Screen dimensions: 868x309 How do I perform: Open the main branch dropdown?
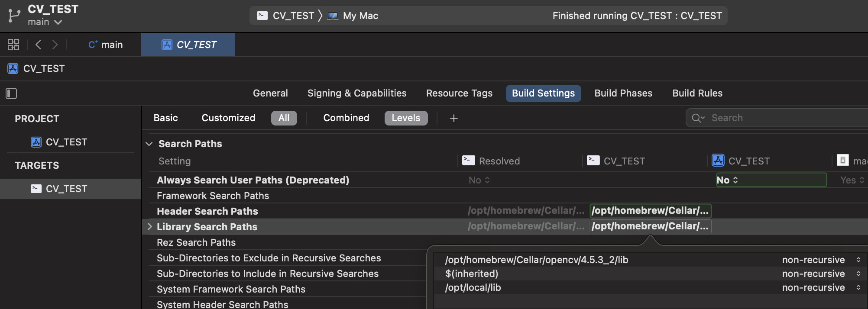tap(45, 22)
